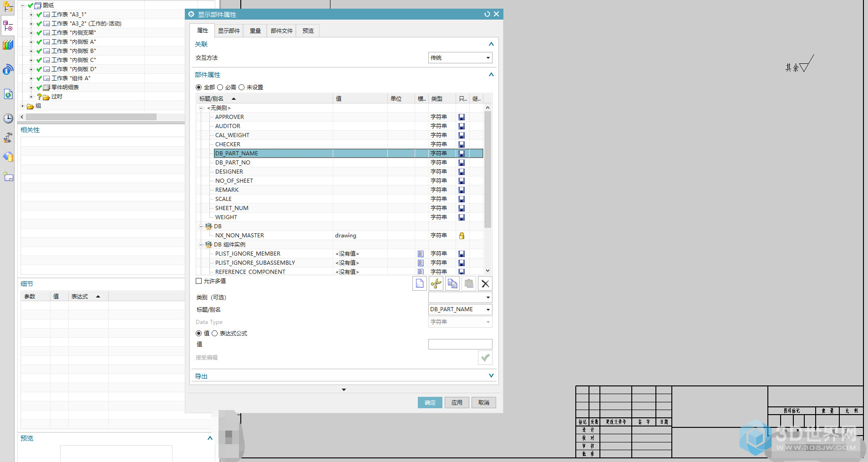Open the Web Browser sidebar icon
This screenshot has width=868, height=462.
coord(8,94)
